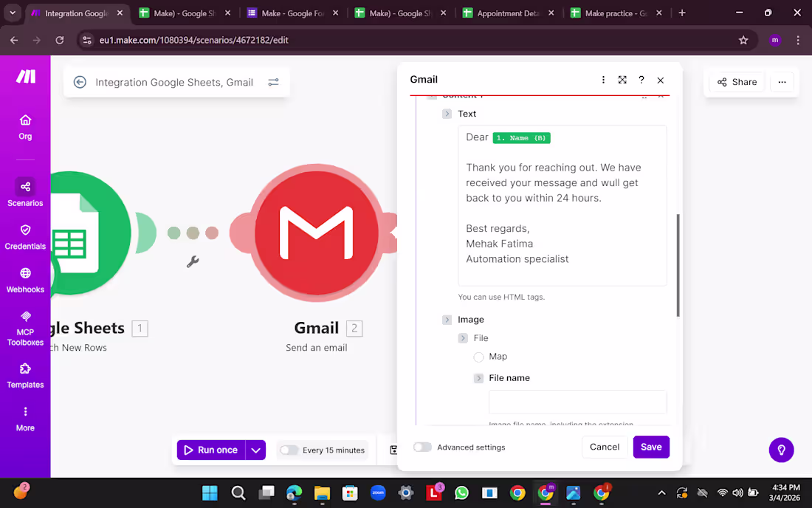The width and height of the screenshot is (812, 508).
Task: Select the Map radio button
Action: [x=478, y=357]
